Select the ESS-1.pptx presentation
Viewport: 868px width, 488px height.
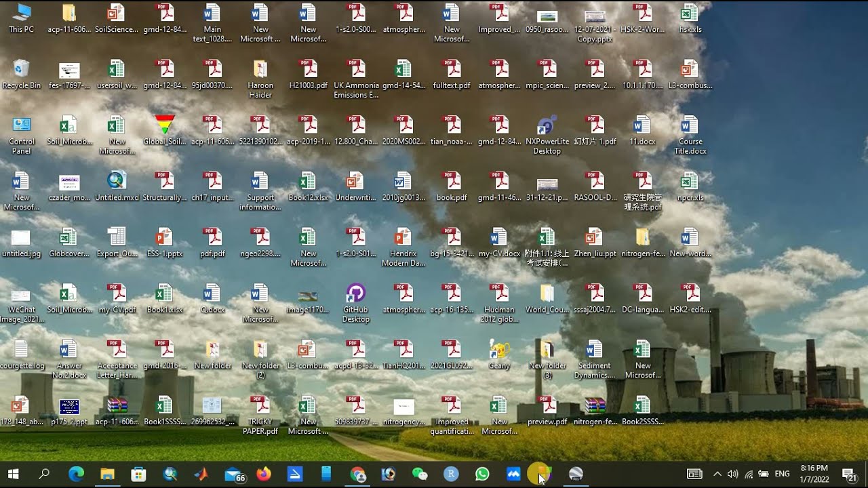[x=164, y=243]
